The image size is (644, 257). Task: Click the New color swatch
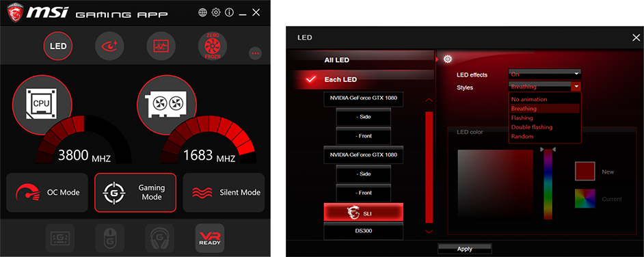click(585, 171)
